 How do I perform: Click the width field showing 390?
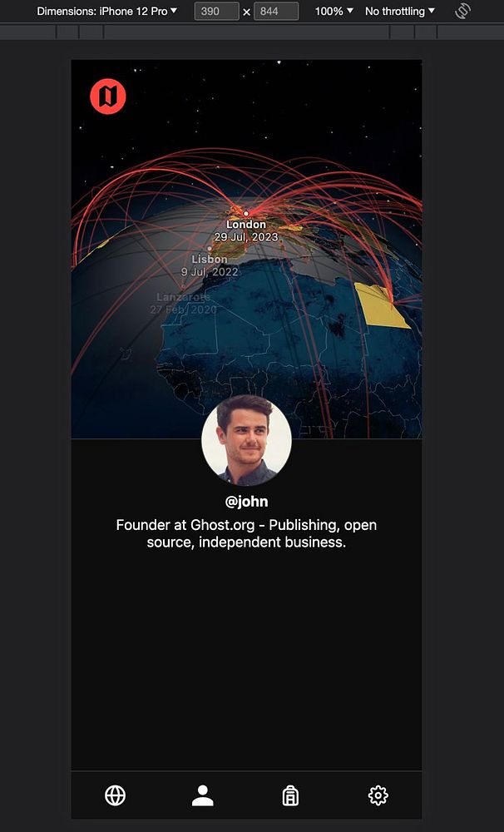(216, 11)
